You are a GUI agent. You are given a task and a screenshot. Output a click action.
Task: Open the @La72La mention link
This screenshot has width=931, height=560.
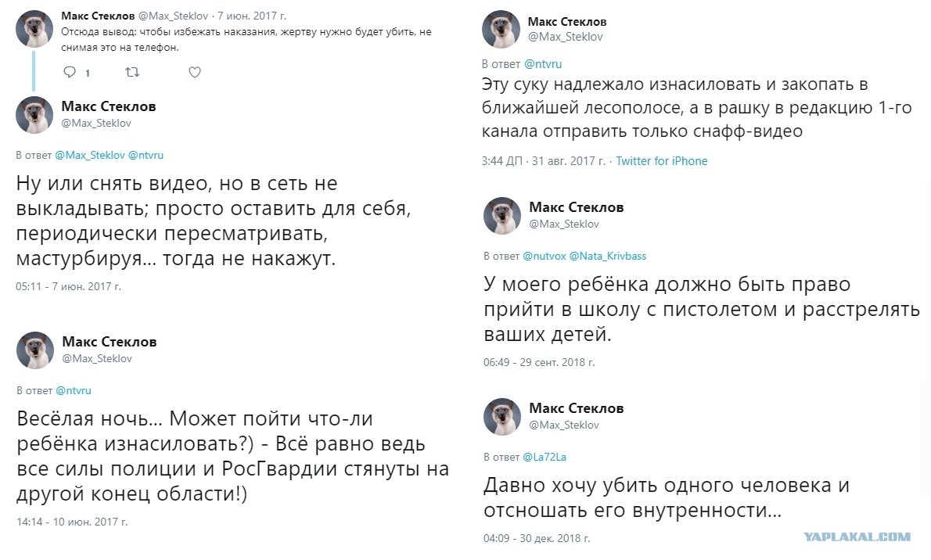pyautogui.click(x=545, y=457)
